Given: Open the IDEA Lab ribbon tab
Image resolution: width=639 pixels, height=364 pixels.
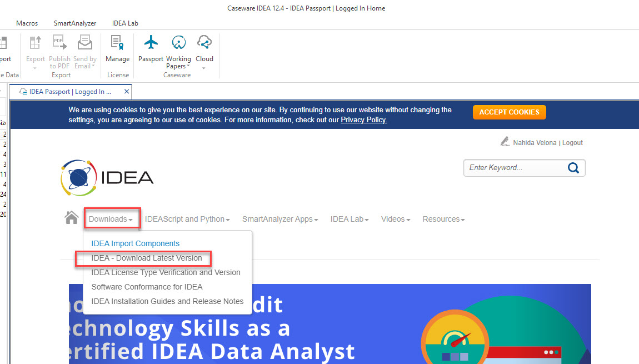Looking at the screenshot, I should click(x=125, y=23).
